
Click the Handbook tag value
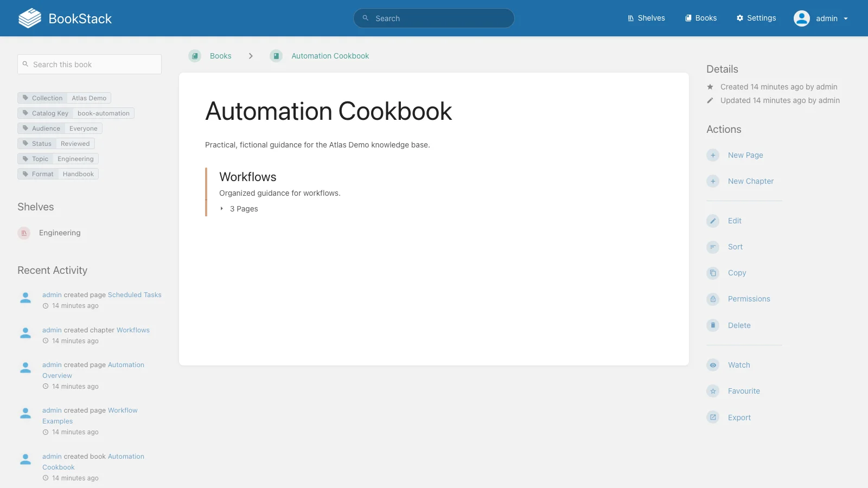(78, 174)
